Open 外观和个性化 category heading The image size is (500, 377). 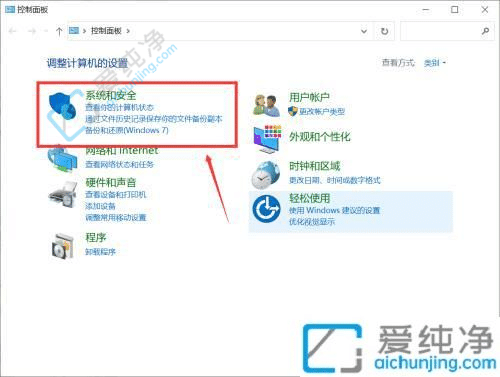(320, 137)
